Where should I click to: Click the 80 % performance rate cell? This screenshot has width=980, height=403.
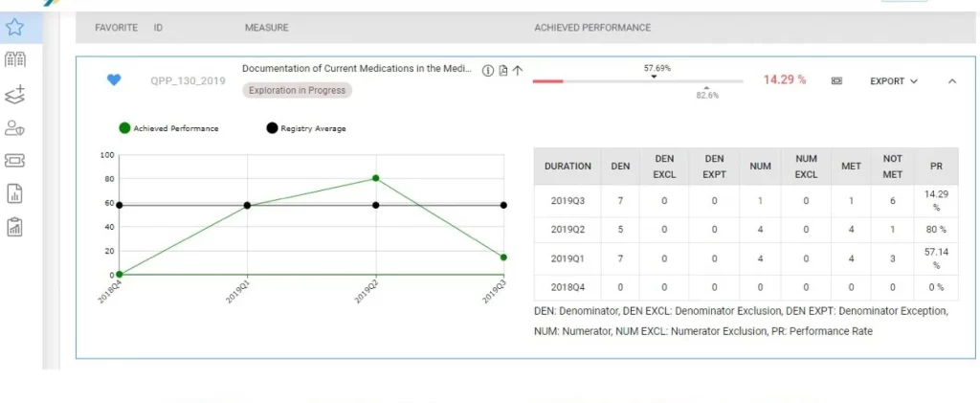coord(936,230)
